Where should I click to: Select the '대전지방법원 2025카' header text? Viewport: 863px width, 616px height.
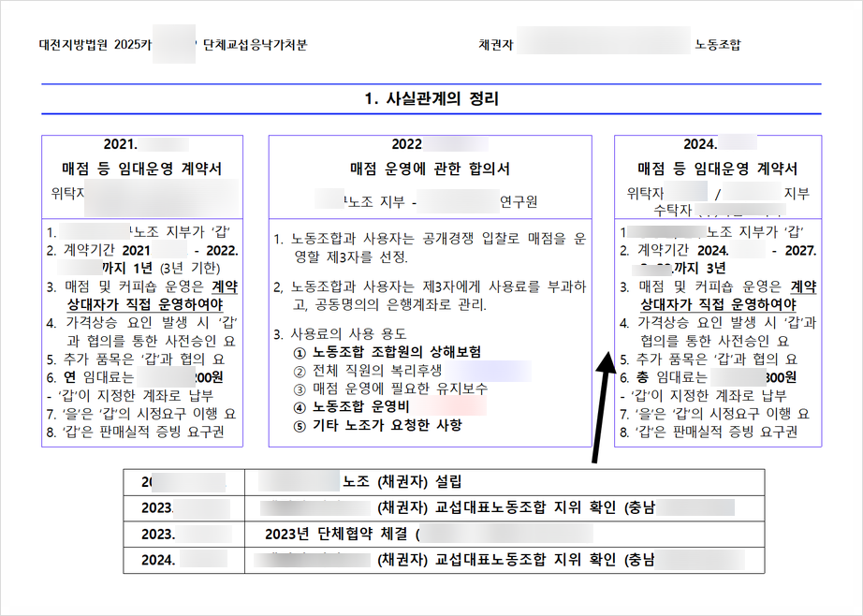coord(95,45)
